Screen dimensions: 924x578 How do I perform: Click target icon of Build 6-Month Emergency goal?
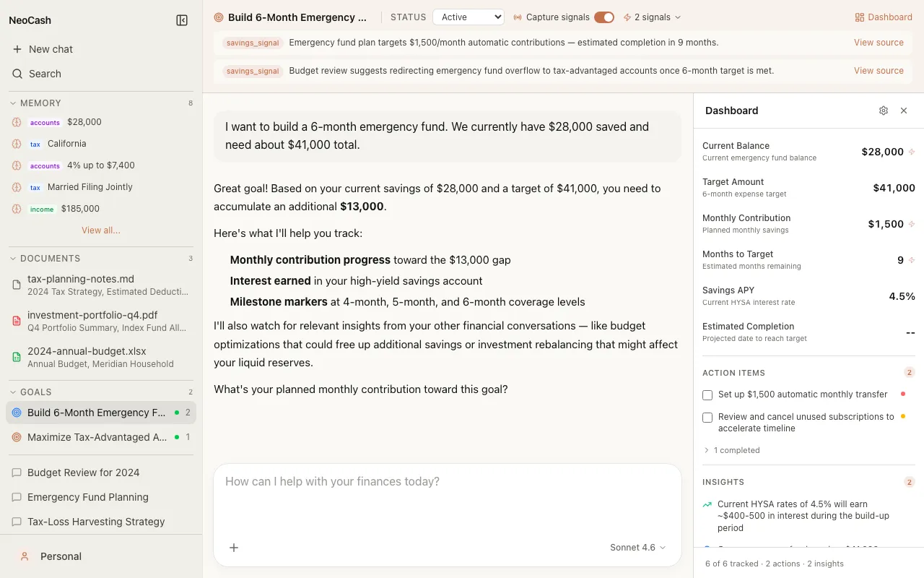(x=17, y=413)
